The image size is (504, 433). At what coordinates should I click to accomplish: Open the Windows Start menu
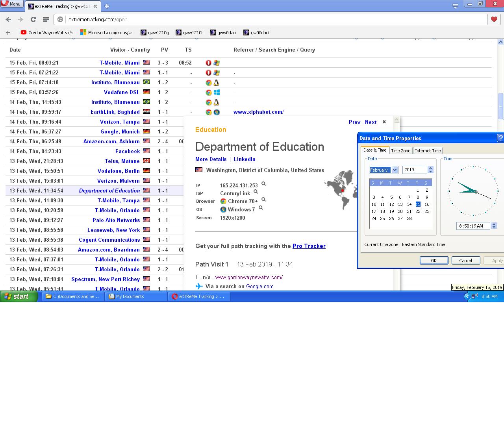point(18,296)
